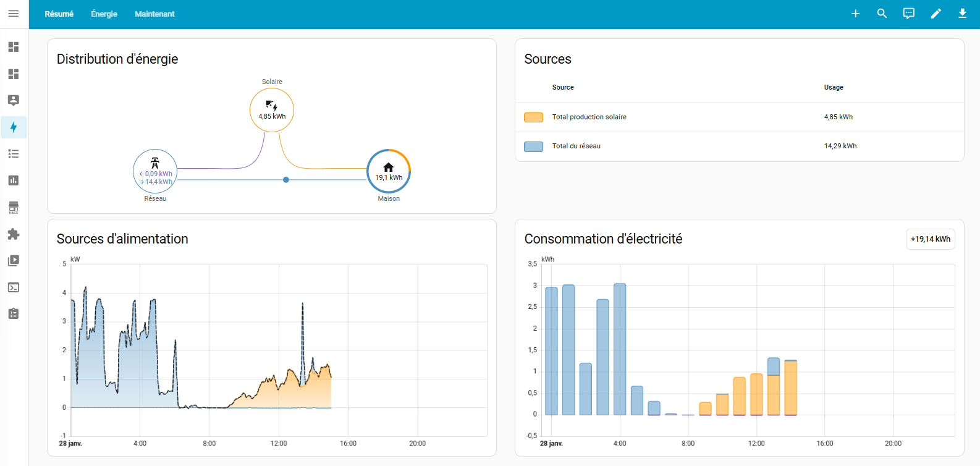
Task: Open the clipboard list sidebar icon
Action: [x=14, y=314]
